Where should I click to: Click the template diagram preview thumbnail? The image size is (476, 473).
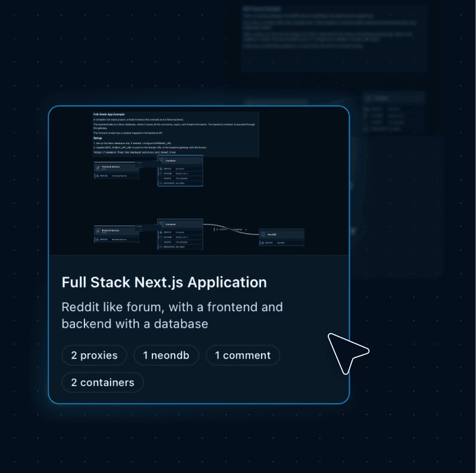click(199, 181)
